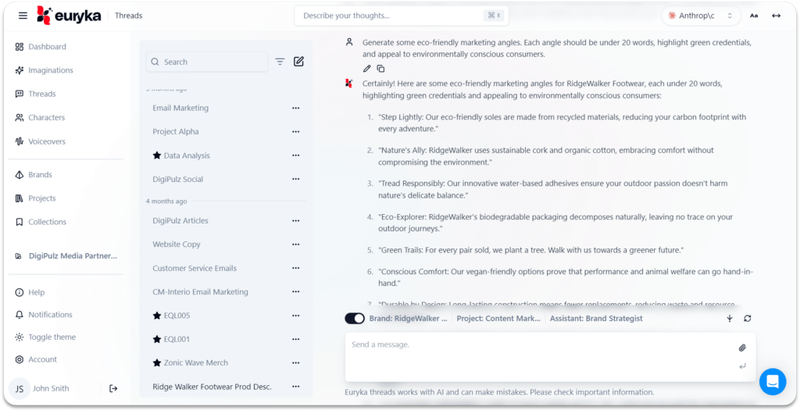Open Account settings

36,359
